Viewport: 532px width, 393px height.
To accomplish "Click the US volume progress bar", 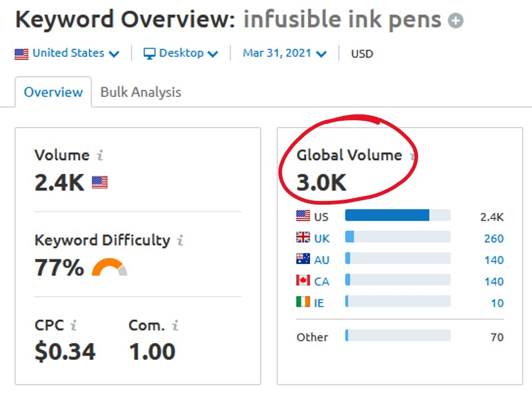I will click(397, 215).
